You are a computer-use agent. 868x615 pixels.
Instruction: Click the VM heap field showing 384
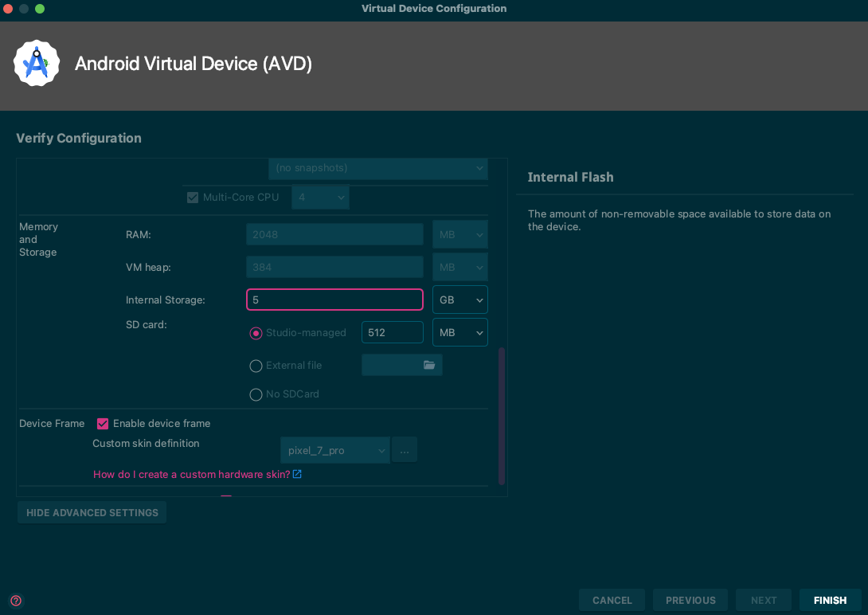335,268
